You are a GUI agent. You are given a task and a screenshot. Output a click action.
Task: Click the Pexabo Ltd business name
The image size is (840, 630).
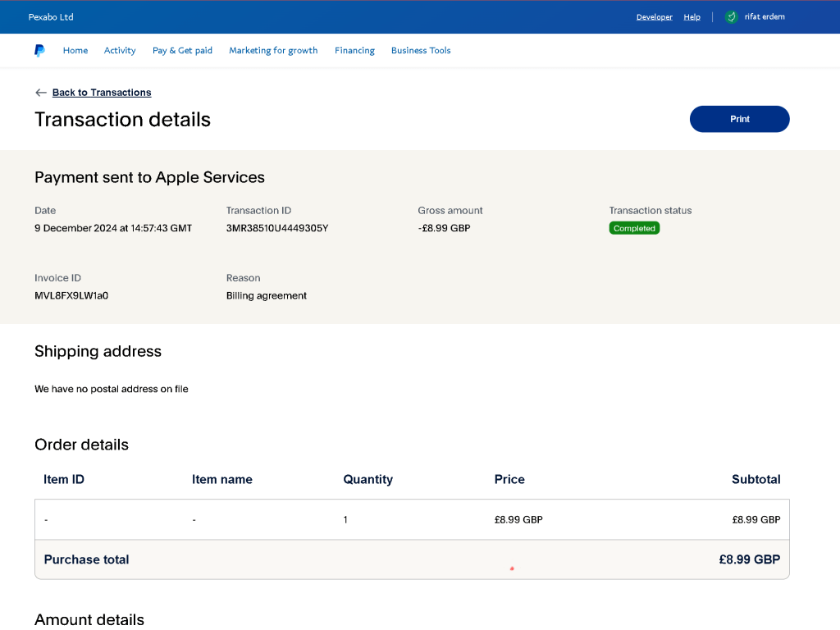click(51, 17)
